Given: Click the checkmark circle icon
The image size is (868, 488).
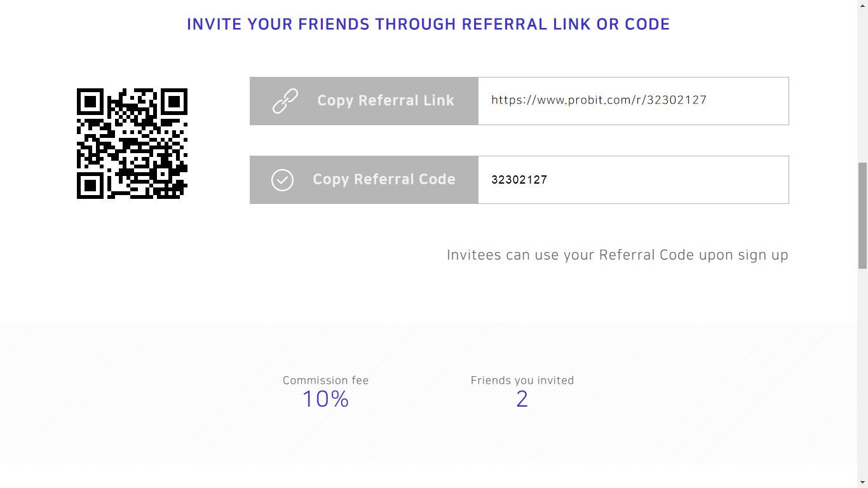Looking at the screenshot, I should (282, 180).
